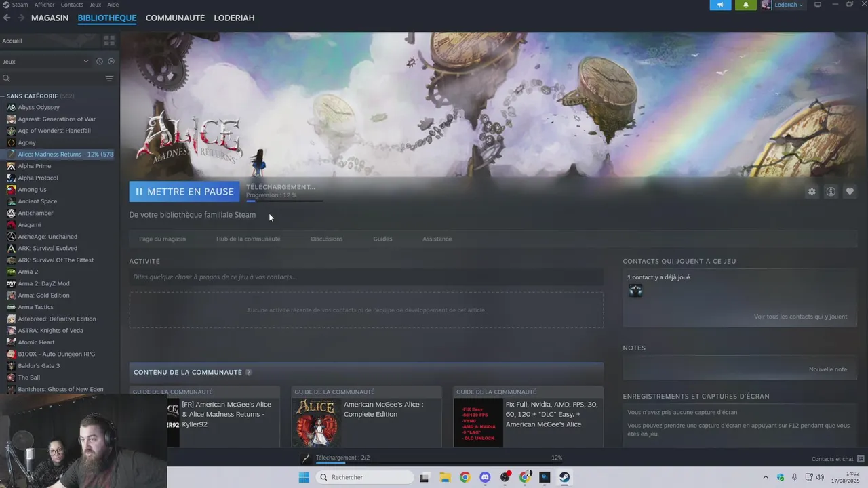Show hidden system tray icons
The height and width of the screenshot is (488, 868).
pos(766,477)
